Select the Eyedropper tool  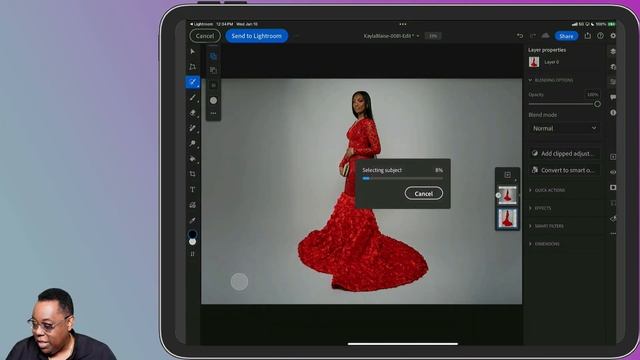click(x=193, y=220)
